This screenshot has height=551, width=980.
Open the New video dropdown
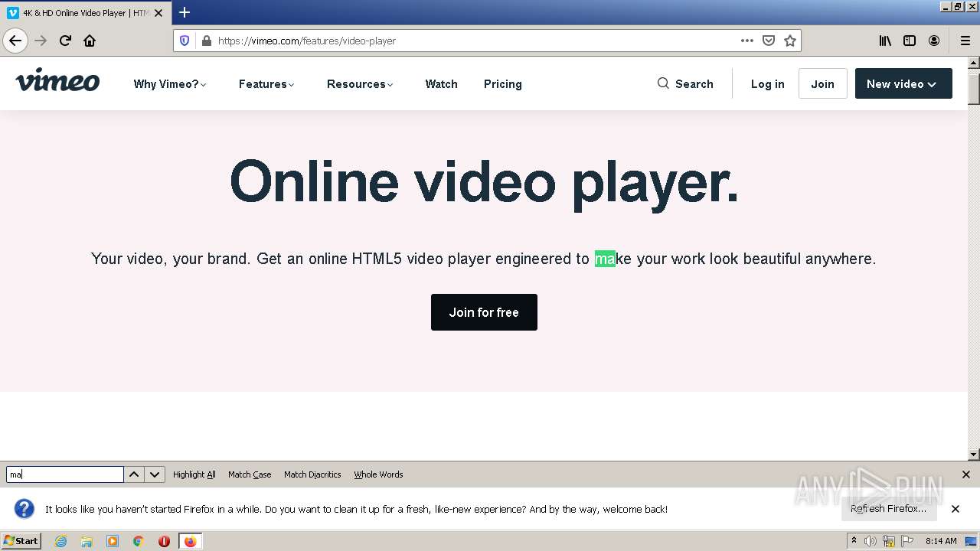tap(903, 83)
